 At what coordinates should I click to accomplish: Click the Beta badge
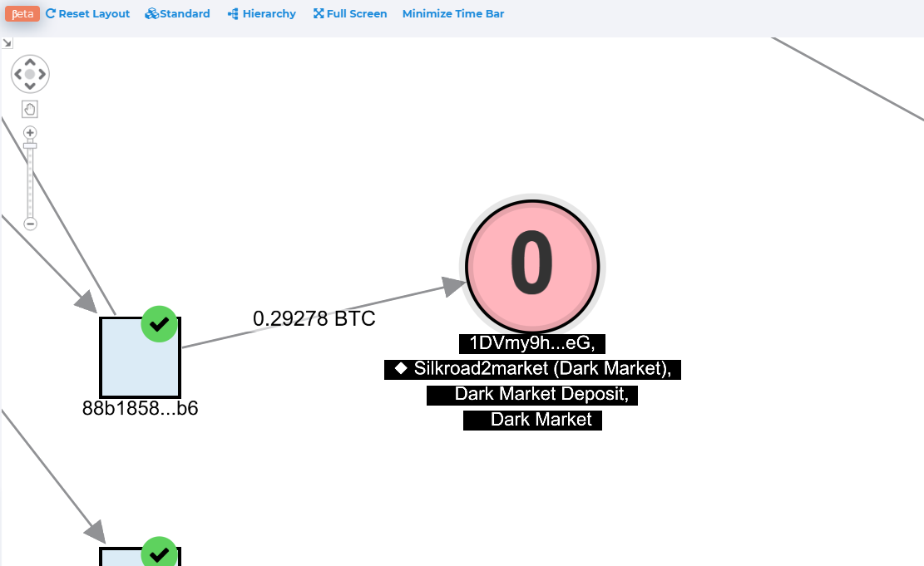pyautogui.click(x=22, y=13)
